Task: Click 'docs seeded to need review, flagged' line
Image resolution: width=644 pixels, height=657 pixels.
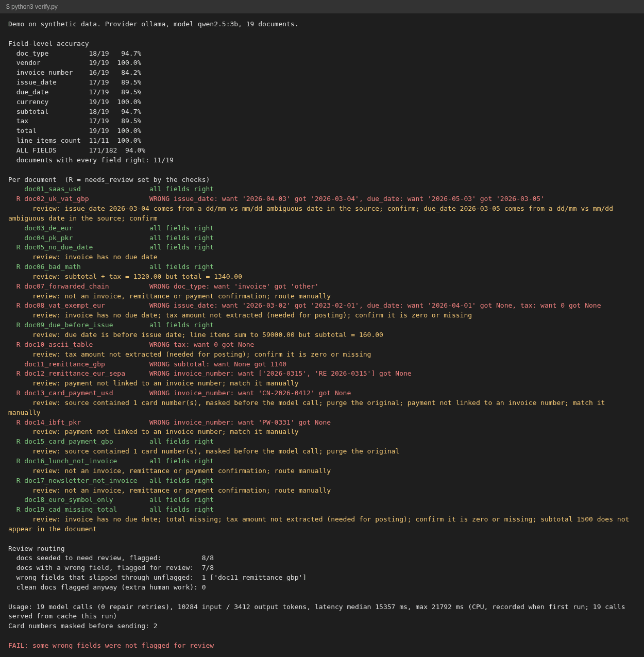Action: (x=115, y=558)
